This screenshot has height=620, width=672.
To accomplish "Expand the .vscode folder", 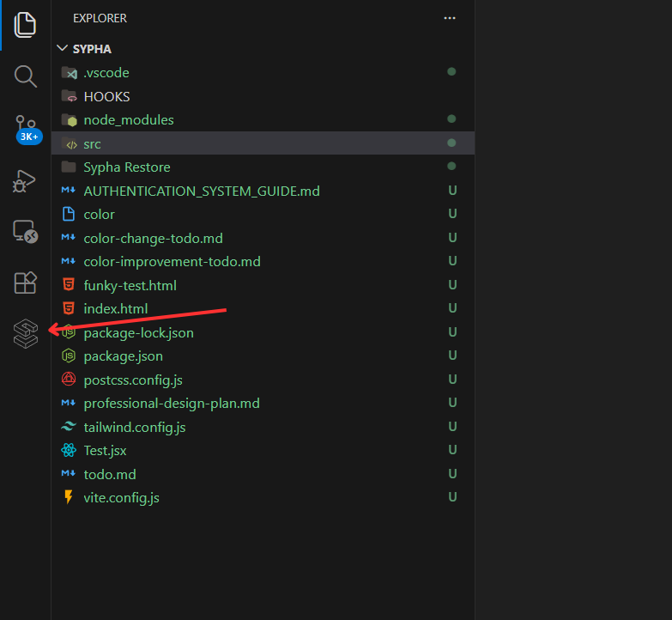I will 263,72.
